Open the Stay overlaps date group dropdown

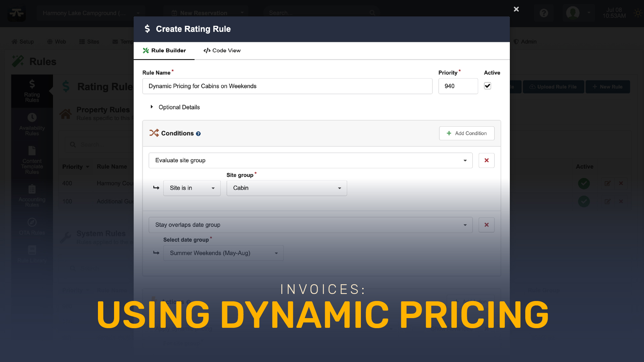[x=311, y=225]
